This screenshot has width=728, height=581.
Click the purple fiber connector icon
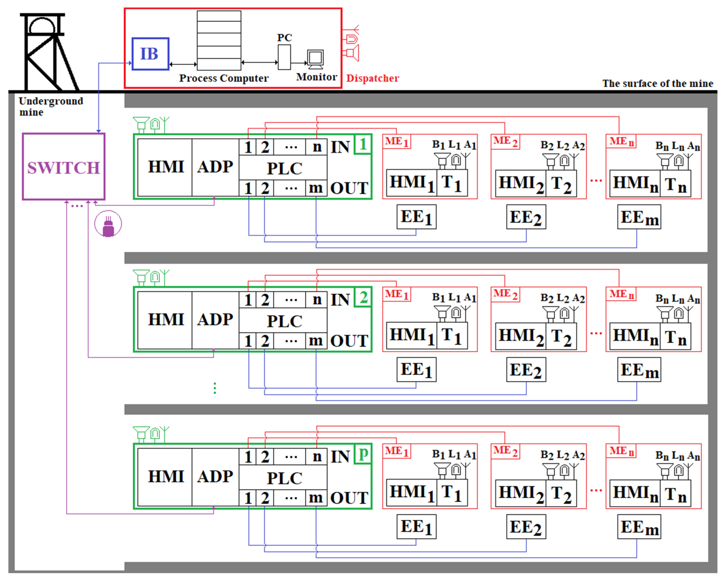(108, 224)
